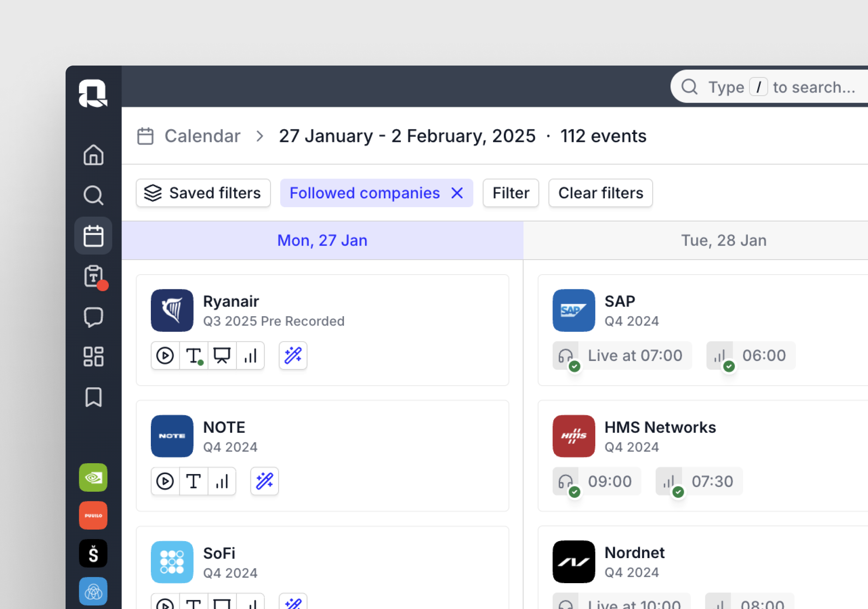Image resolution: width=868 pixels, height=609 pixels.
Task: Click the AI magic wand for NOTE
Action: (265, 481)
